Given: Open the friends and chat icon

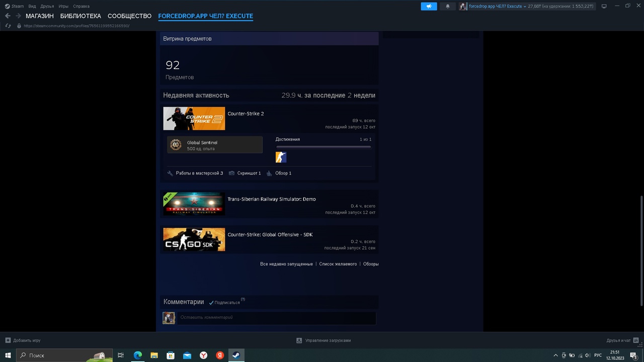Looking at the screenshot, I should [x=636, y=340].
